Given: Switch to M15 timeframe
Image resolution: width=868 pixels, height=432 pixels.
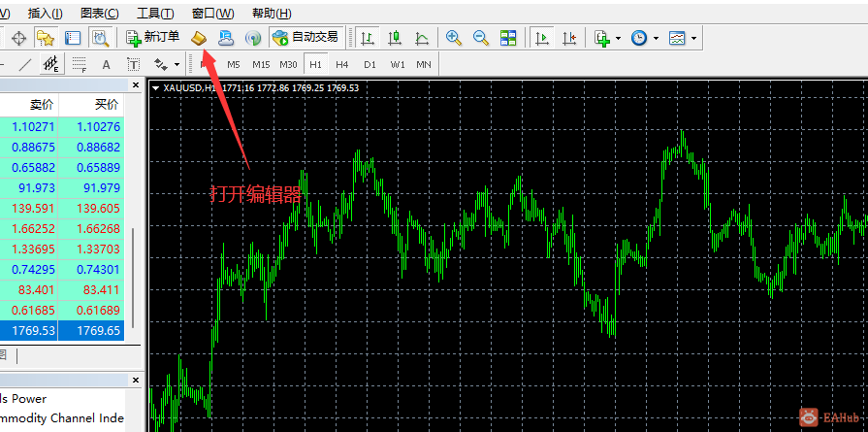Looking at the screenshot, I should click(261, 65).
